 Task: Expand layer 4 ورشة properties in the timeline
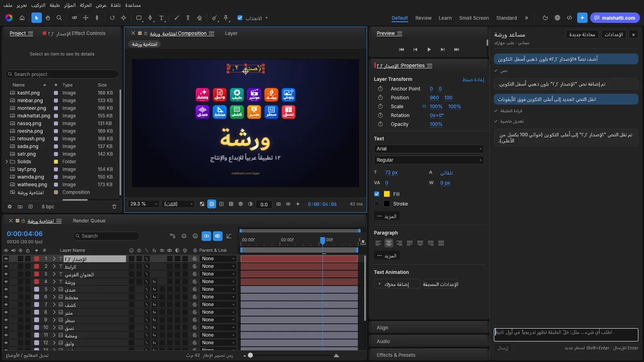tap(54, 282)
